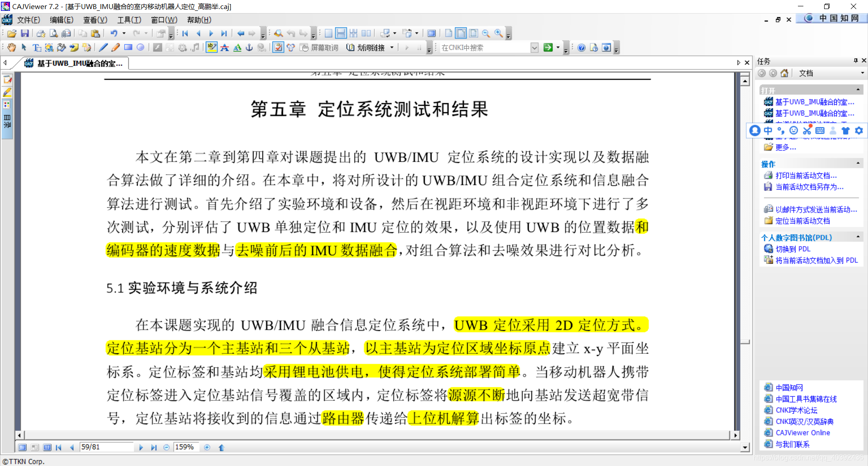Open the dropdown beside green Go arrow
868x466 pixels.
click(x=558, y=48)
